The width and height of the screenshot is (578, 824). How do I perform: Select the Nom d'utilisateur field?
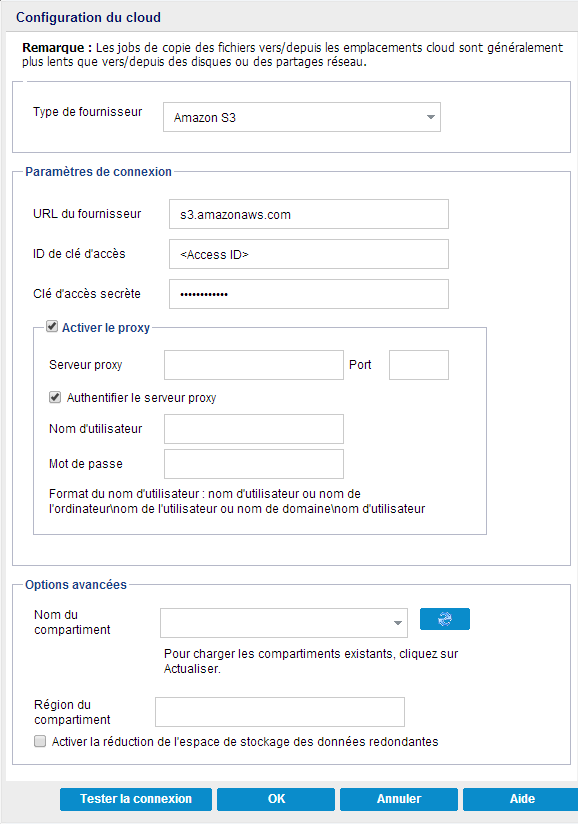[253, 429]
